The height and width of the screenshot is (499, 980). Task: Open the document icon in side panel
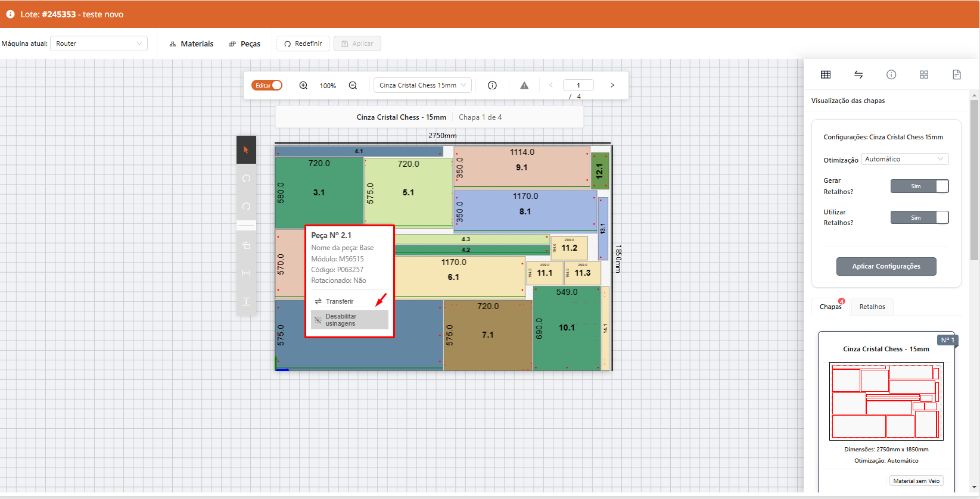tap(957, 74)
